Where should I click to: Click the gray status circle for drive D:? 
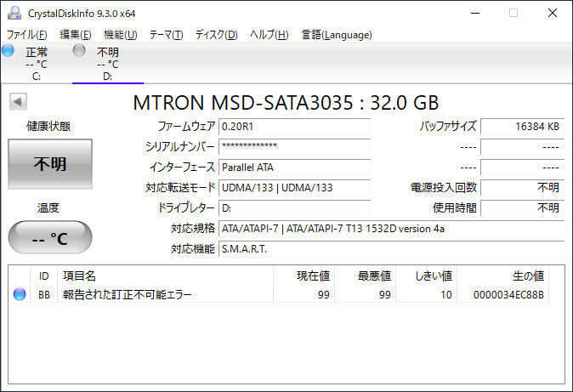79,50
